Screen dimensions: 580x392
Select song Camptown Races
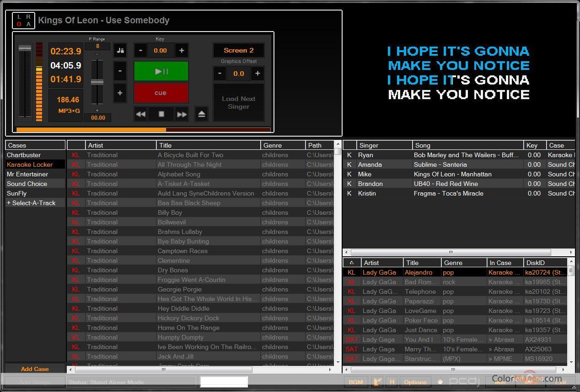[x=201, y=251]
